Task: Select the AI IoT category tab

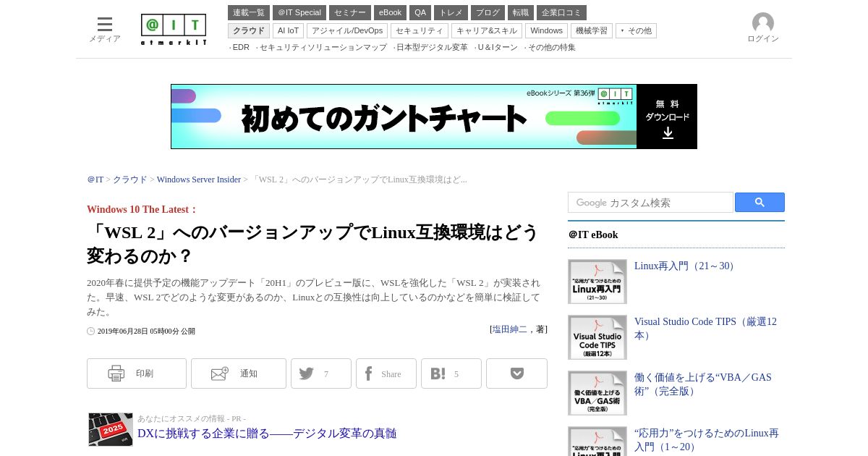Action: click(x=288, y=30)
